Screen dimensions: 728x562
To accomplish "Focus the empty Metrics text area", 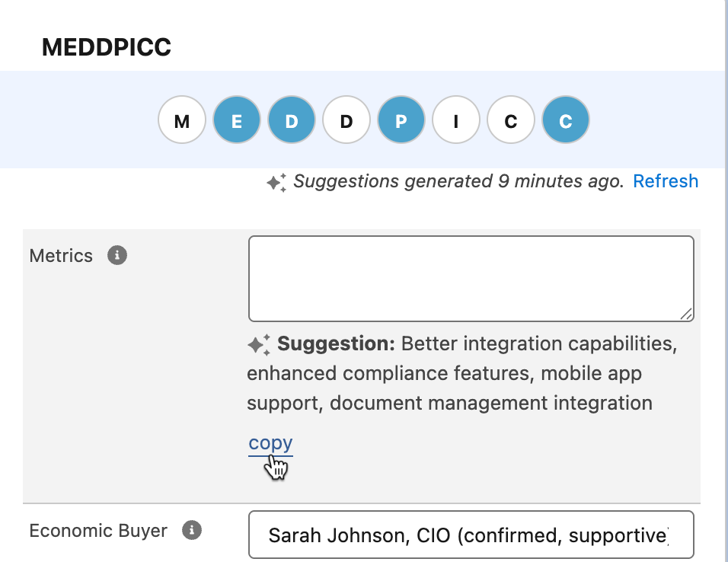I will click(x=471, y=278).
